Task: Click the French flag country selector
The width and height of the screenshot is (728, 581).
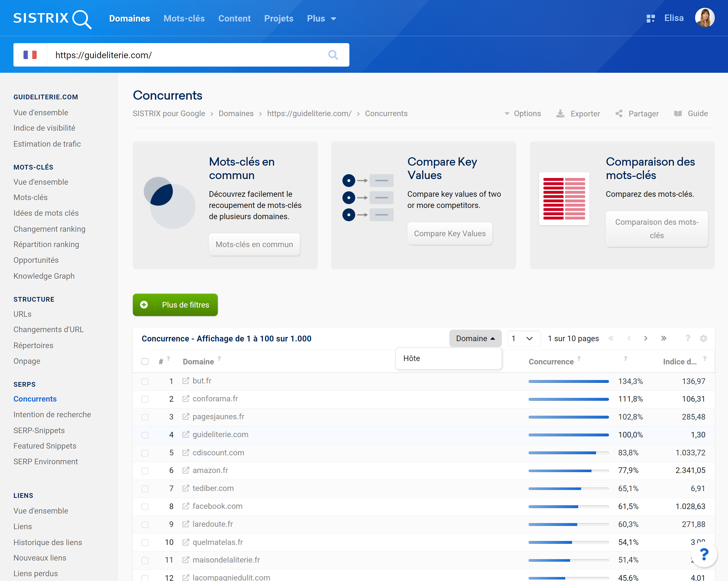Action: [x=30, y=55]
